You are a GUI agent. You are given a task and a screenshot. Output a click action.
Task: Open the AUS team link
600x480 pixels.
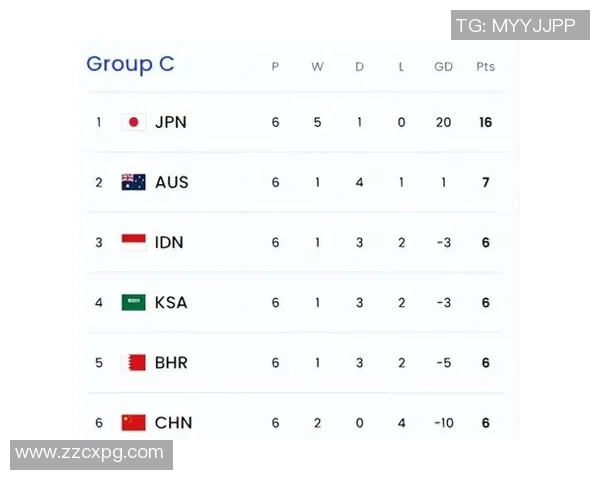point(172,182)
